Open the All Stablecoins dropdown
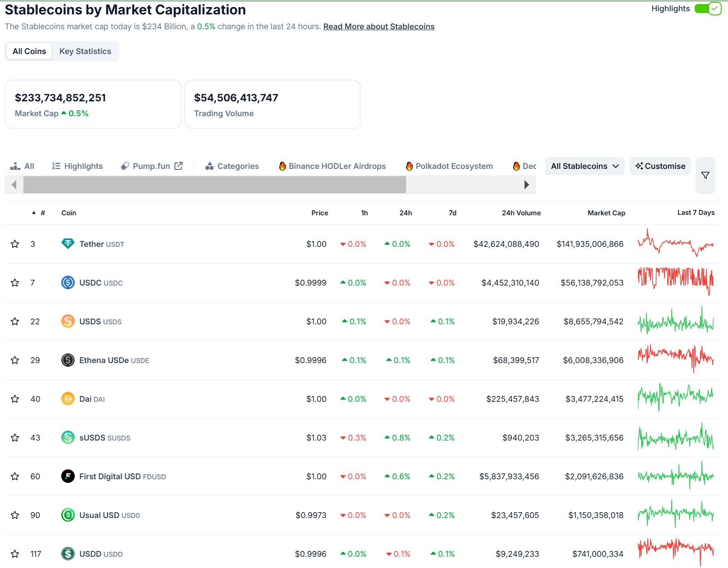728x568 pixels. tap(585, 166)
